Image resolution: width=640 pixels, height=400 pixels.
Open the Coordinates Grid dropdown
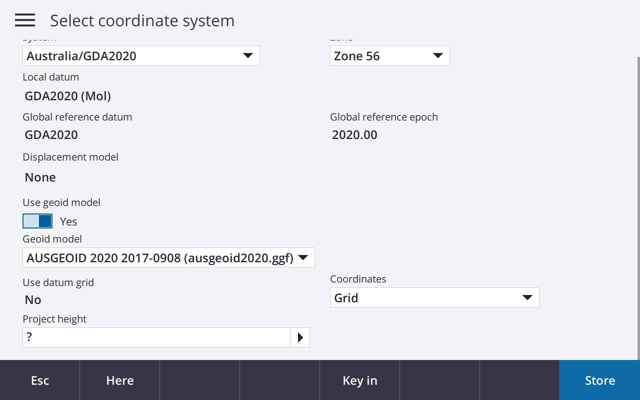pyautogui.click(x=434, y=298)
